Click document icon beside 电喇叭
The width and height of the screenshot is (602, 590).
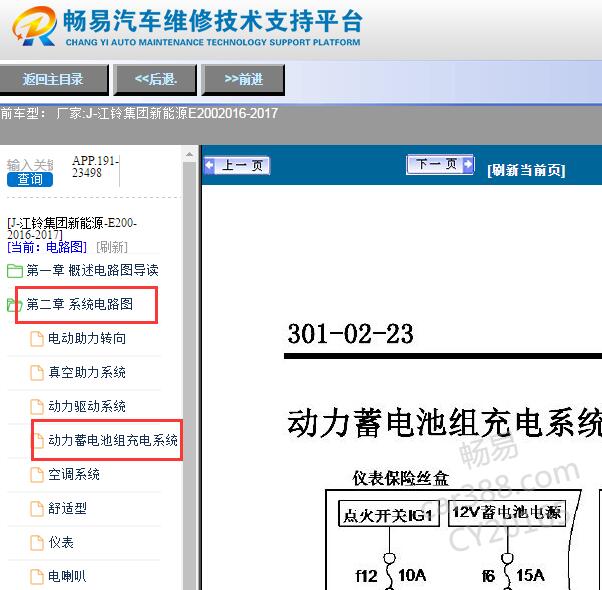pyautogui.click(x=37, y=577)
